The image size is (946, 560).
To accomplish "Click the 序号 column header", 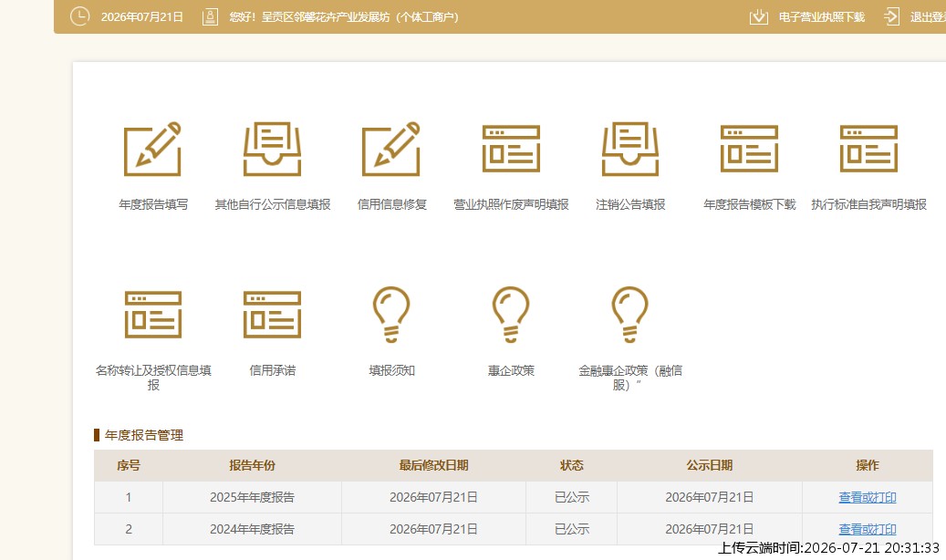I will pos(129,465).
